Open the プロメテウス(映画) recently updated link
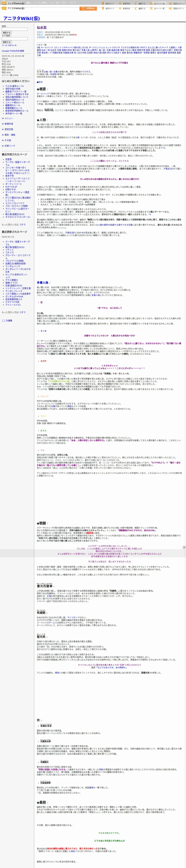The width and height of the screenshot is (186, 868). point(14,261)
